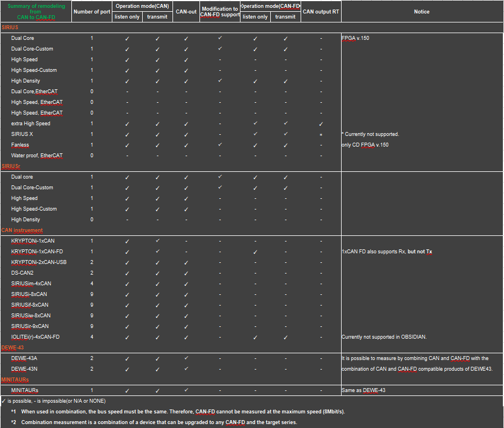
Task: Select the 'SIRIUS' section heading
Action: click(x=10, y=28)
